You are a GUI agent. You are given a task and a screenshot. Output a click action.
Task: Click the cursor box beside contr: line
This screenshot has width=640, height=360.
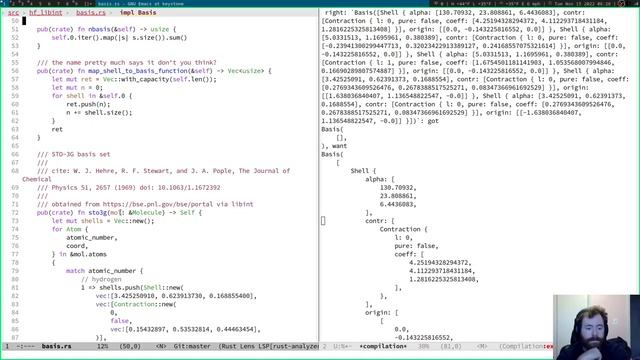(323, 221)
